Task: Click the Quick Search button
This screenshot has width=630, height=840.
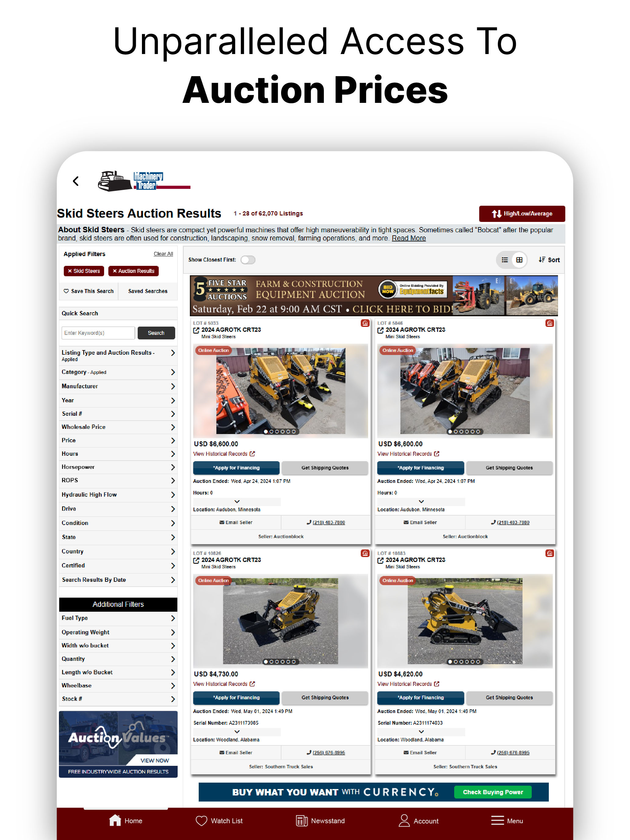Action: pyautogui.click(x=156, y=333)
